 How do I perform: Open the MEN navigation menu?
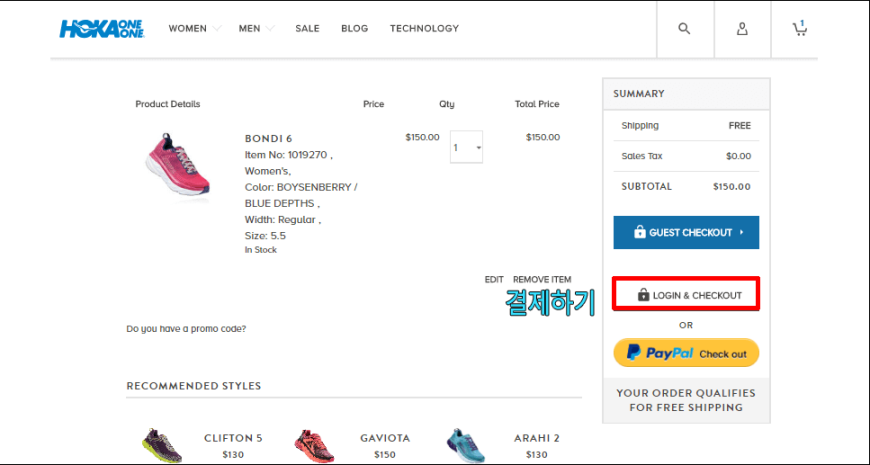(249, 28)
